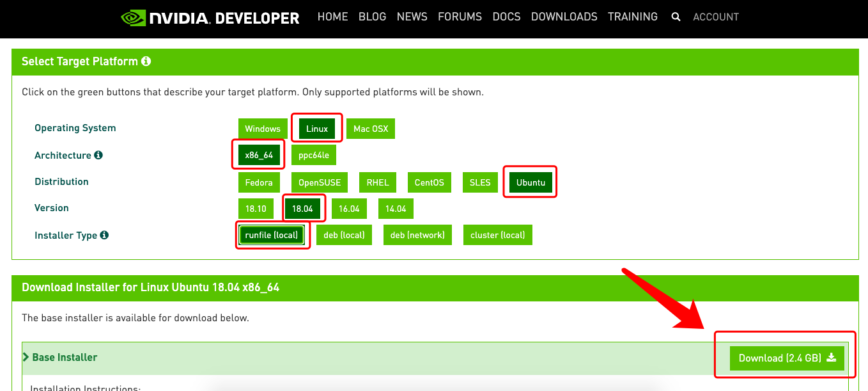The height and width of the screenshot is (391, 868).
Task: Click the Distribution label
Action: click(x=61, y=182)
